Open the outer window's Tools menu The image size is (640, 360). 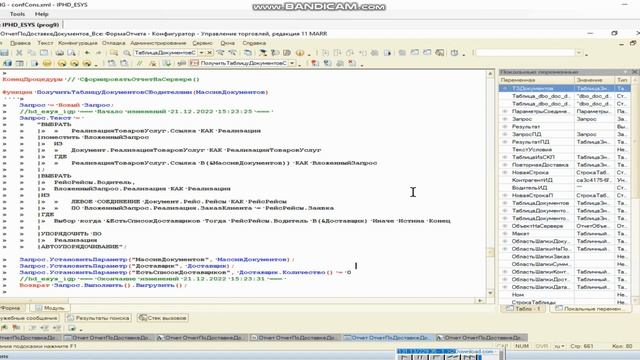pos(17,14)
